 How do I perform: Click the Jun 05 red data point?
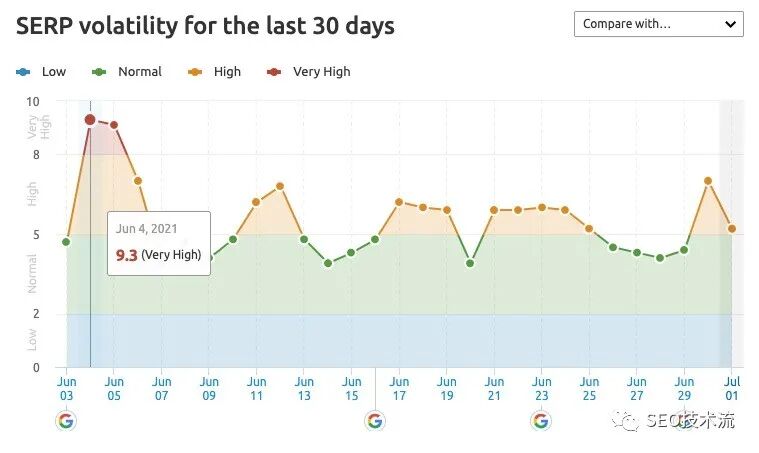click(x=114, y=125)
